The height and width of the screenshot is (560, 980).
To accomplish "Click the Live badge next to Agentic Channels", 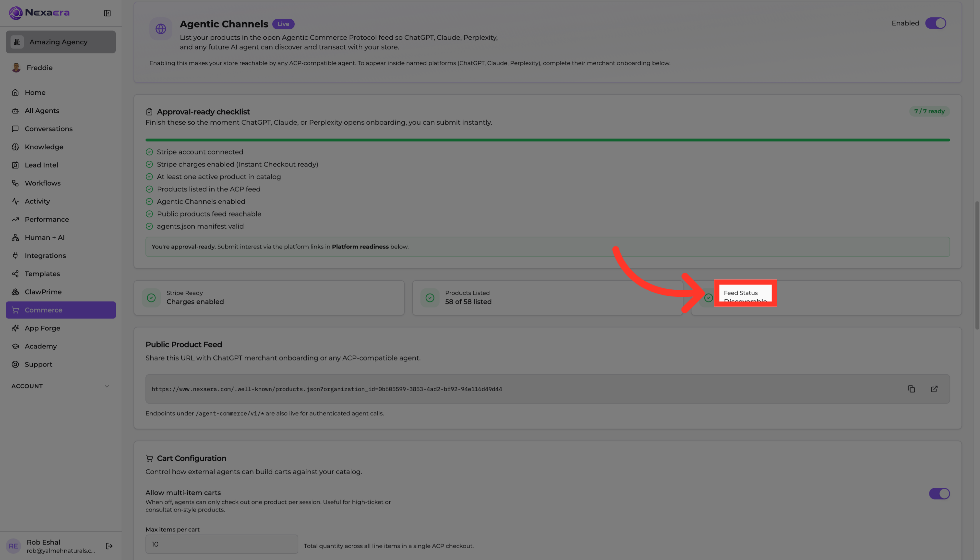I will click(x=283, y=24).
